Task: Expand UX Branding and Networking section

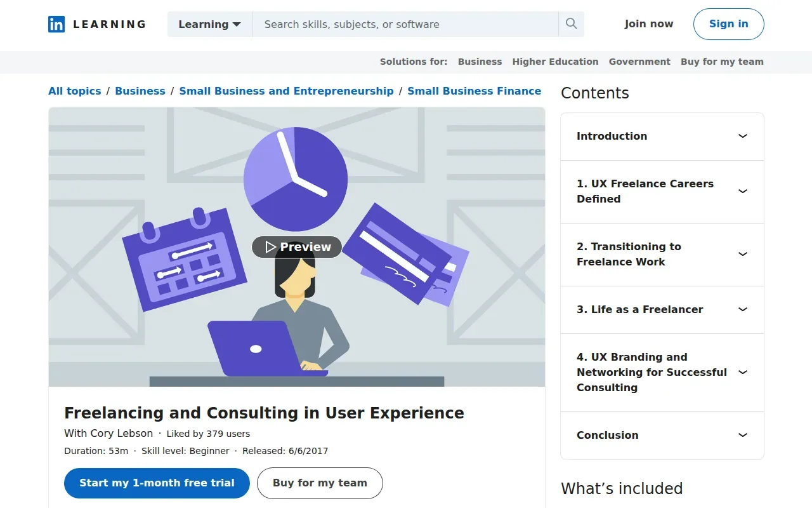Action: [x=662, y=373]
